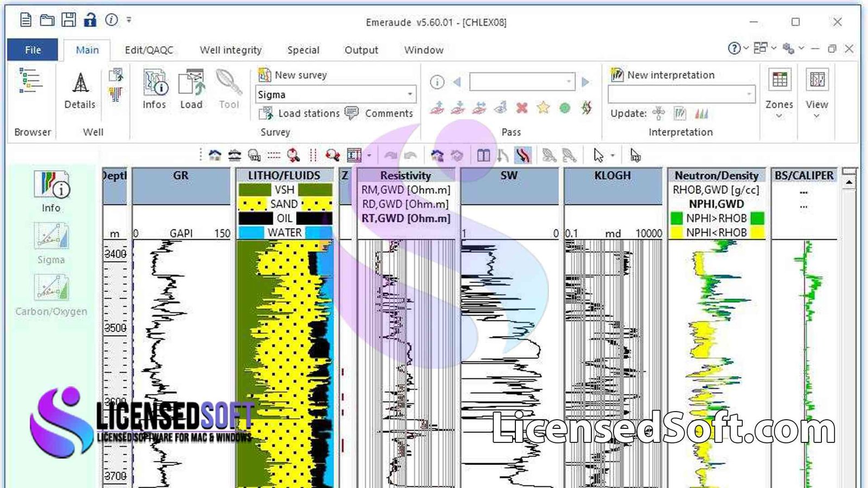Switch to the Main tab

click(87, 50)
